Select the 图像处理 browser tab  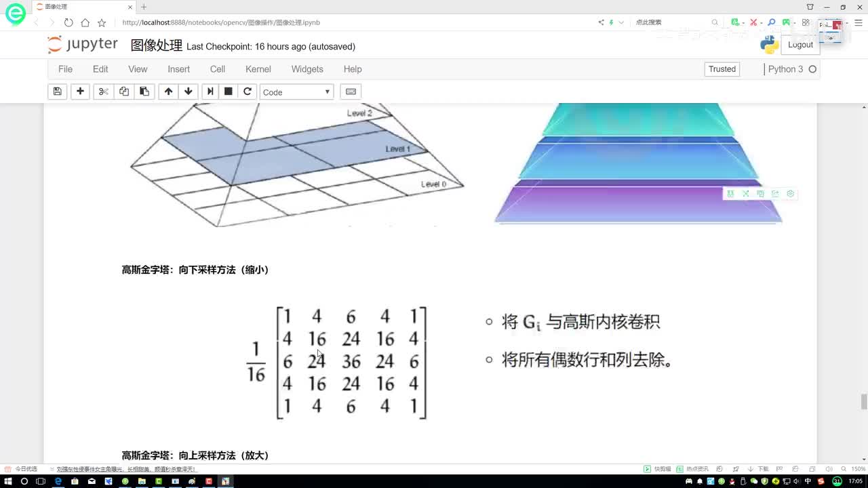84,7
